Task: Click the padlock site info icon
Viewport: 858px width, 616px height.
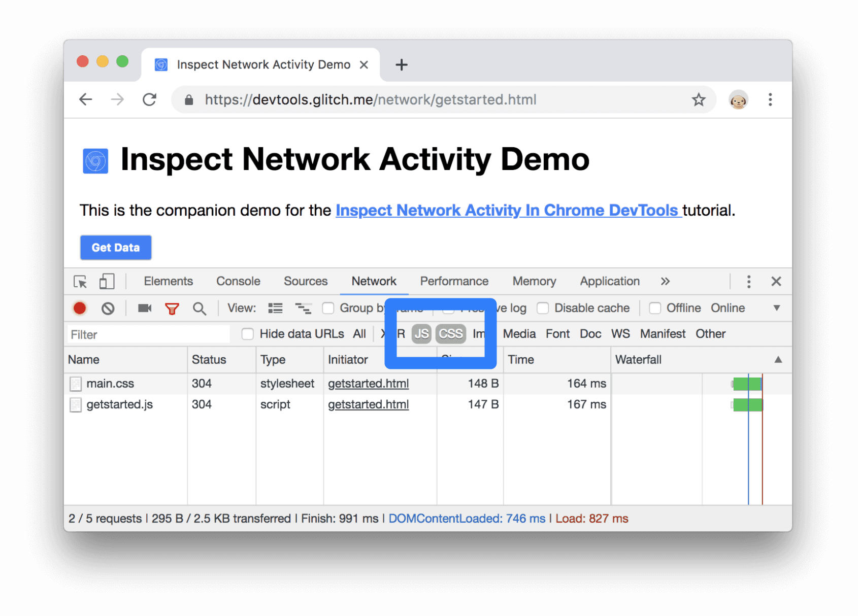Action: pyautogui.click(x=189, y=100)
